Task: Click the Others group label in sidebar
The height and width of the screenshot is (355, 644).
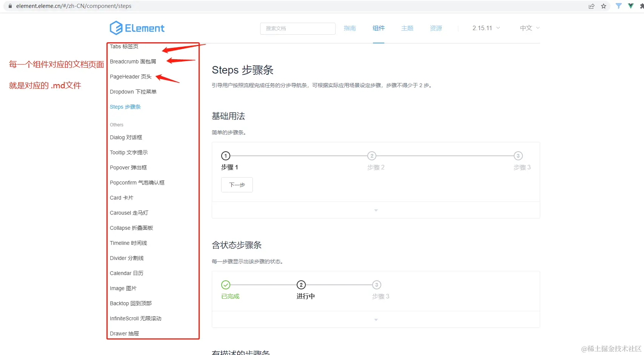Action: click(x=117, y=125)
